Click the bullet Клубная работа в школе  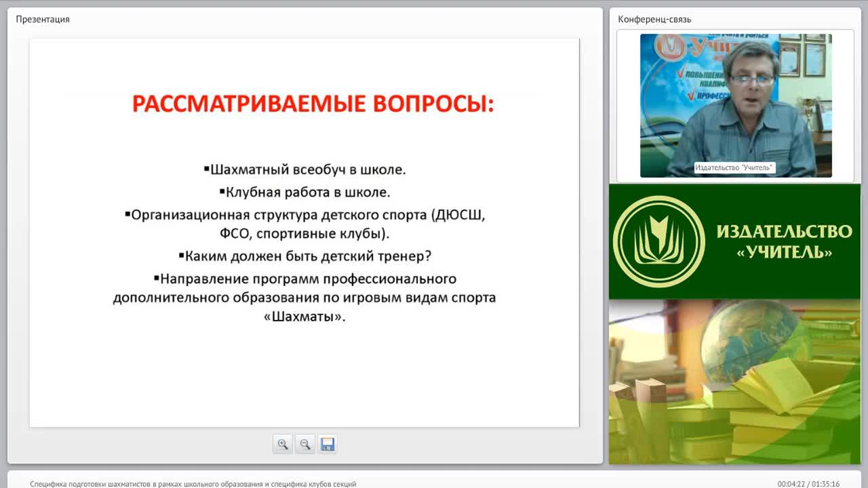[304, 192]
